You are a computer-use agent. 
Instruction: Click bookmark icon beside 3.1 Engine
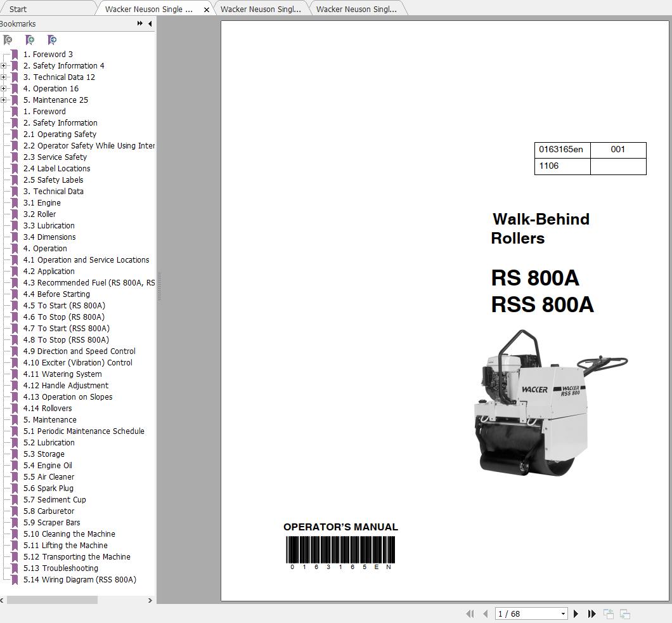pyautogui.click(x=15, y=203)
